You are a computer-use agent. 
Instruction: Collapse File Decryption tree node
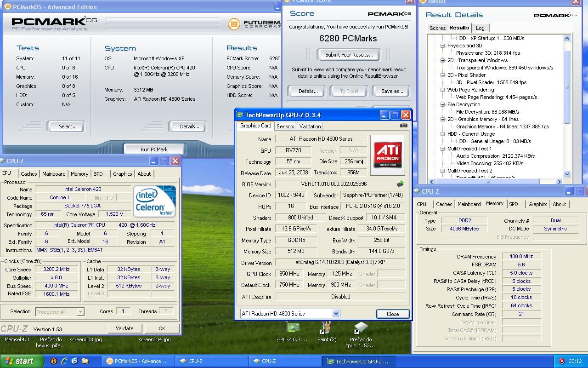(442, 104)
